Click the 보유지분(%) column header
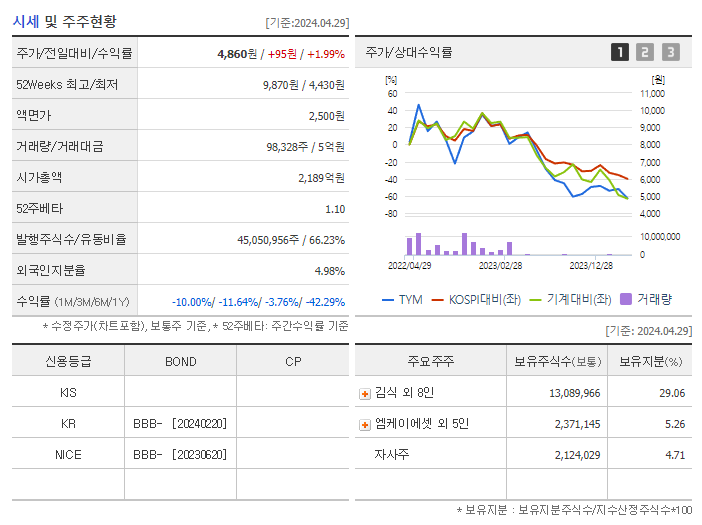Screen dimensions: 702x525 651,362
